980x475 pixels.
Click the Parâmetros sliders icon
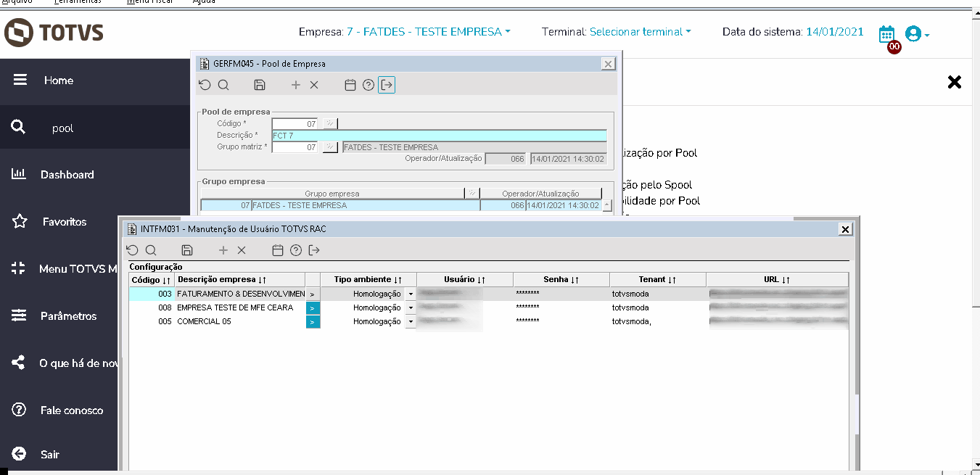[19, 315]
